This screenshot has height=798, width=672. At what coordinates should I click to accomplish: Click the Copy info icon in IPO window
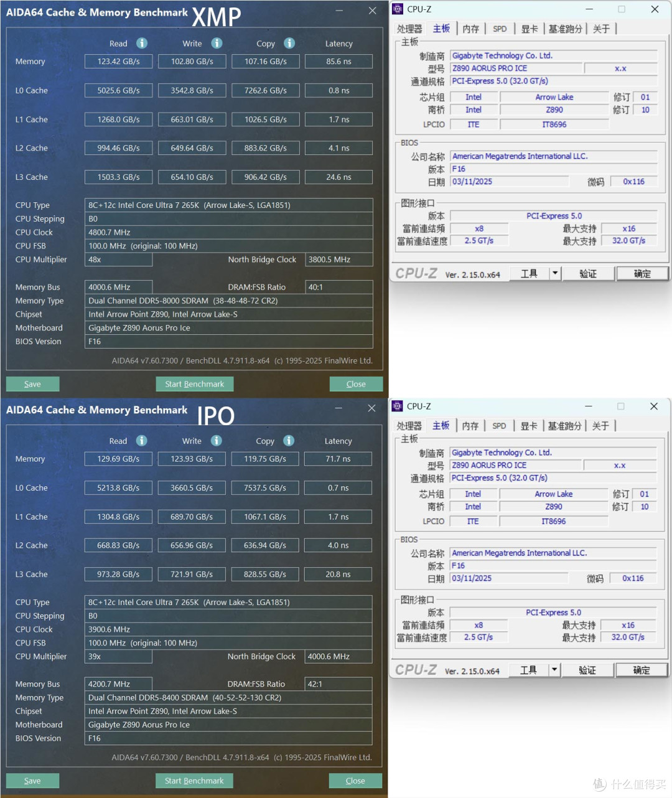coord(289,440)
